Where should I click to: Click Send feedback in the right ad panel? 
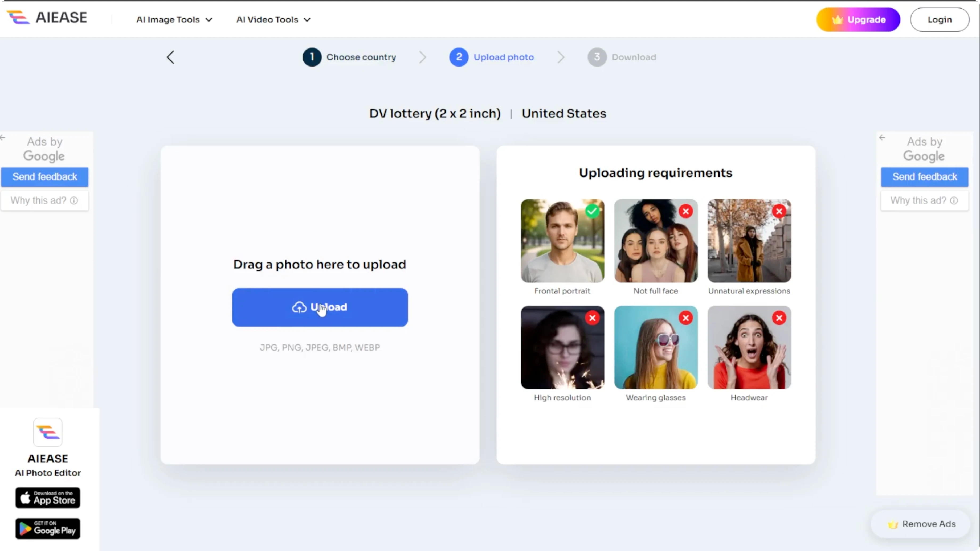[x=924, y=177]
